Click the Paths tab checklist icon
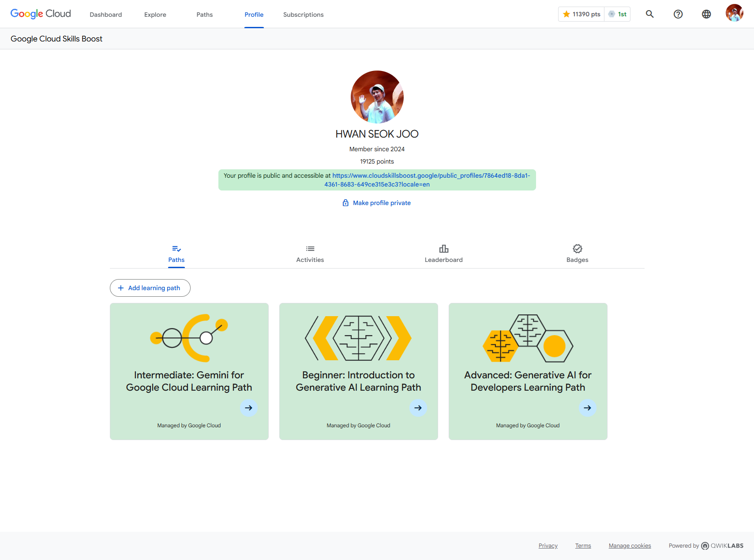Screen dimensions: 754x560 [x=176, y=249]
